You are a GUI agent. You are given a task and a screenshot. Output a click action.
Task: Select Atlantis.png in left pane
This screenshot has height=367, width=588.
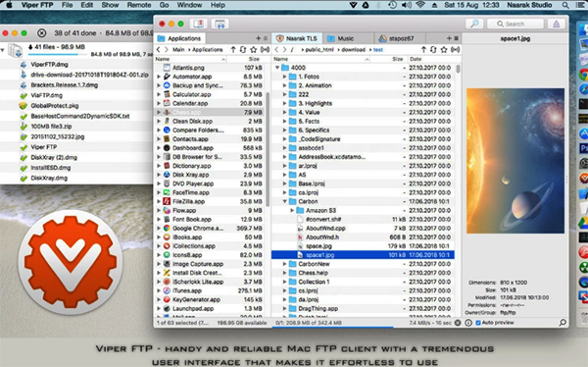(211, 68)
